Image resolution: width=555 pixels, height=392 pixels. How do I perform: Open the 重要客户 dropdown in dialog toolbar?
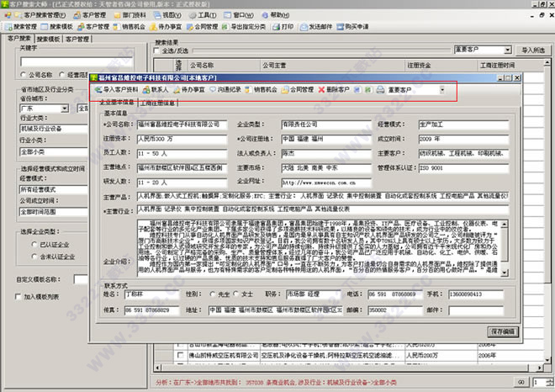point(442,89)
